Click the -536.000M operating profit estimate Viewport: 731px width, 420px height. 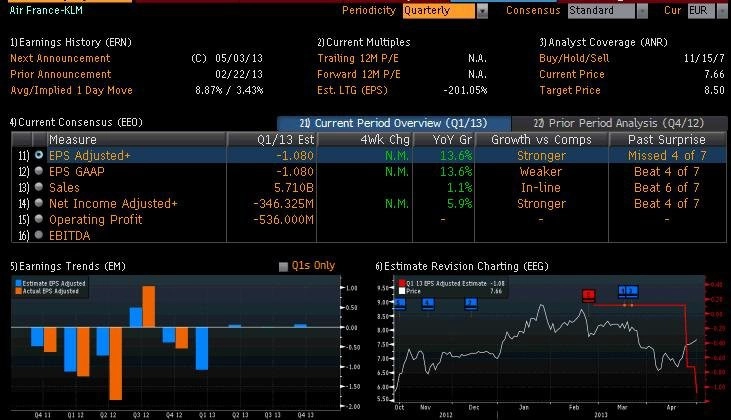pyautogui.click(x=283, y=220)
